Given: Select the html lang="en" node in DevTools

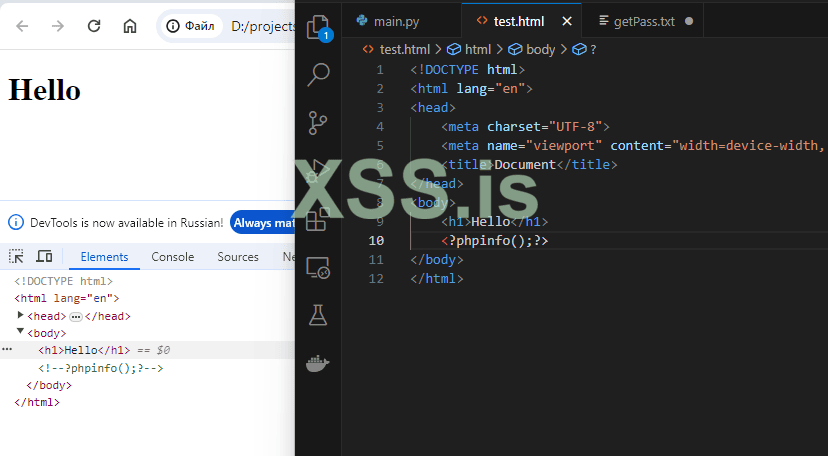Looking at the screenshot, I should (67, 298).
